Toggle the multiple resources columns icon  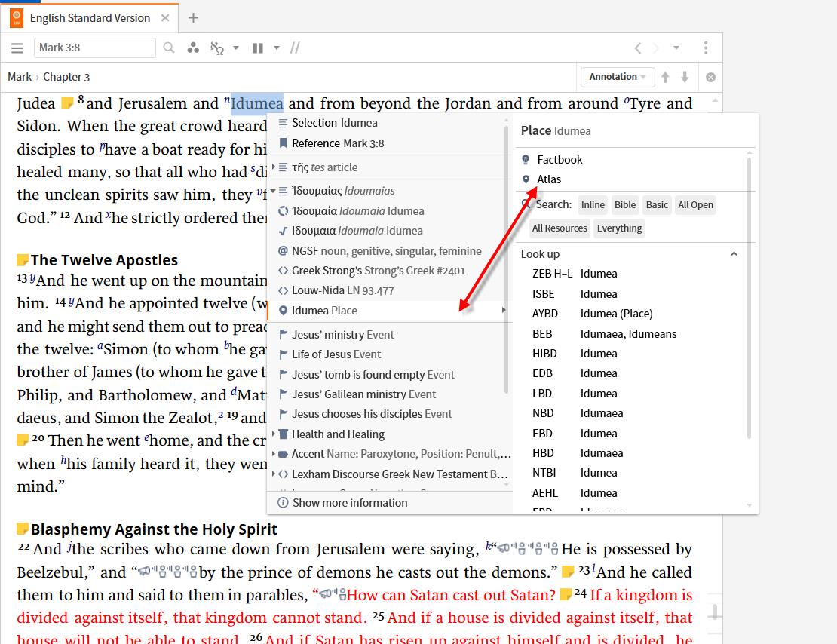(x=258, y=48)
